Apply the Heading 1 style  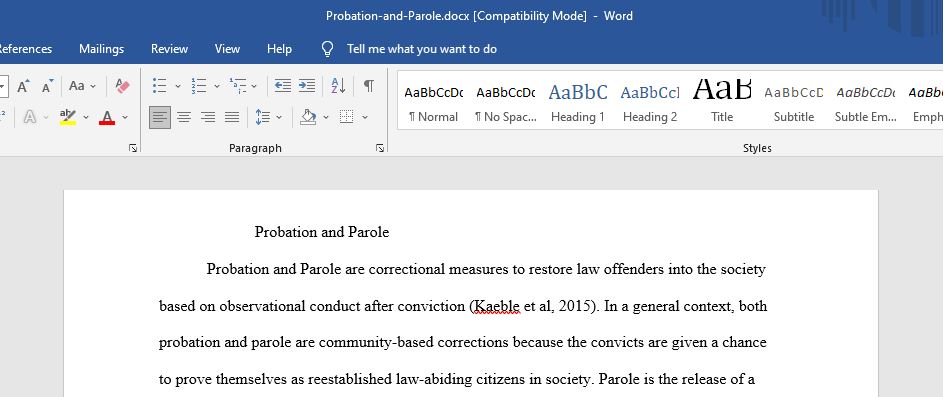pos(577,100)
